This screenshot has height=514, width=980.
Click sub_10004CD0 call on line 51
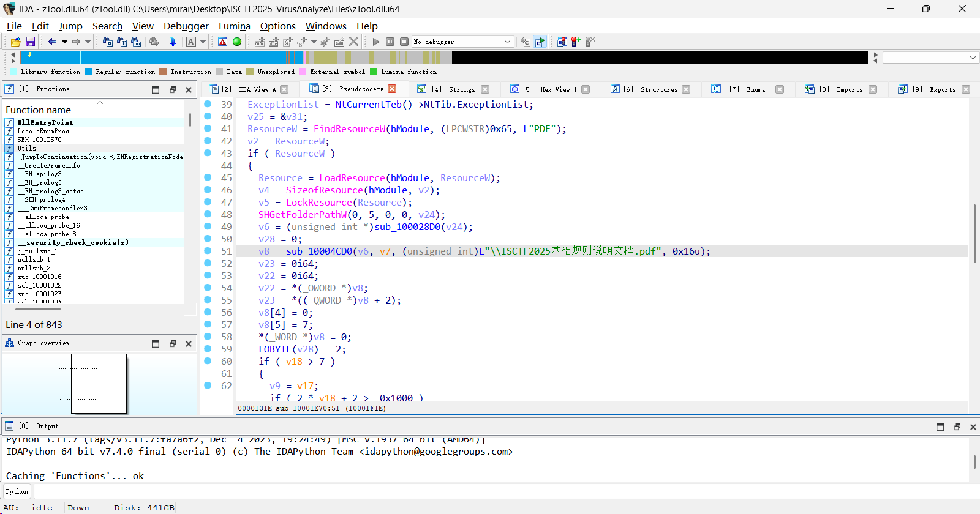(x=319, y=251)
